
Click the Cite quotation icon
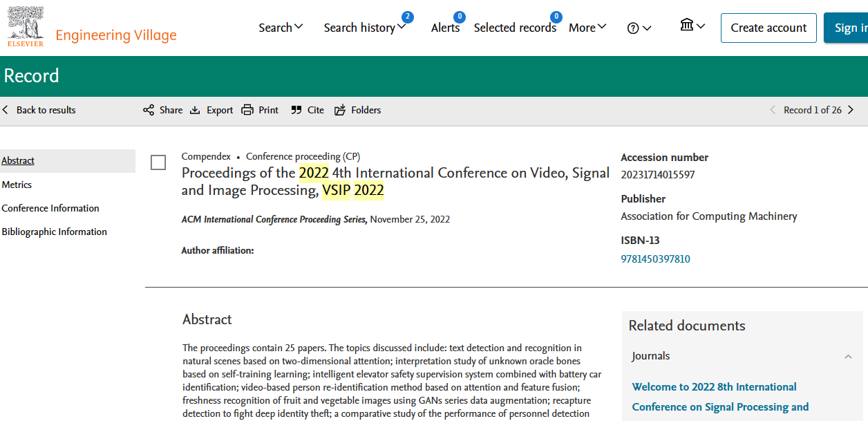(296, 110)
